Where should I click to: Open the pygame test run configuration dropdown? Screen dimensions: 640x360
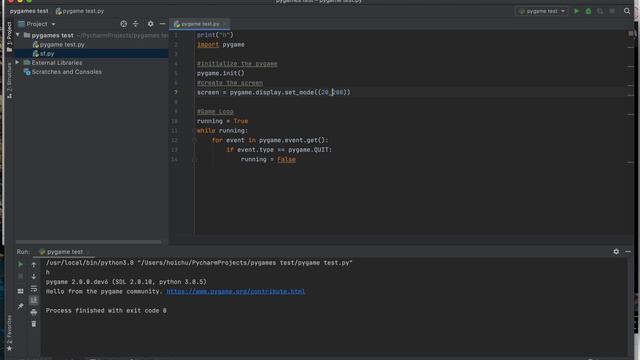pos(542,11)
